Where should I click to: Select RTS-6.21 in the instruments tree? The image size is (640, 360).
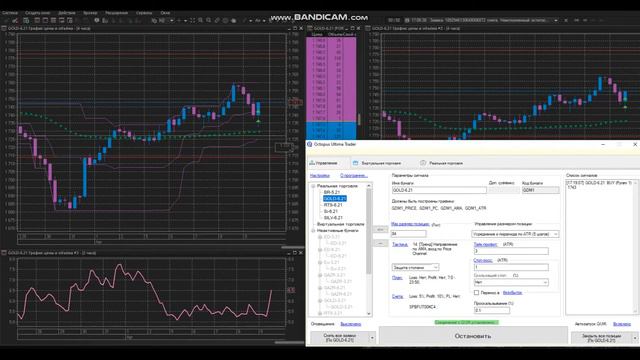point(333,205)
